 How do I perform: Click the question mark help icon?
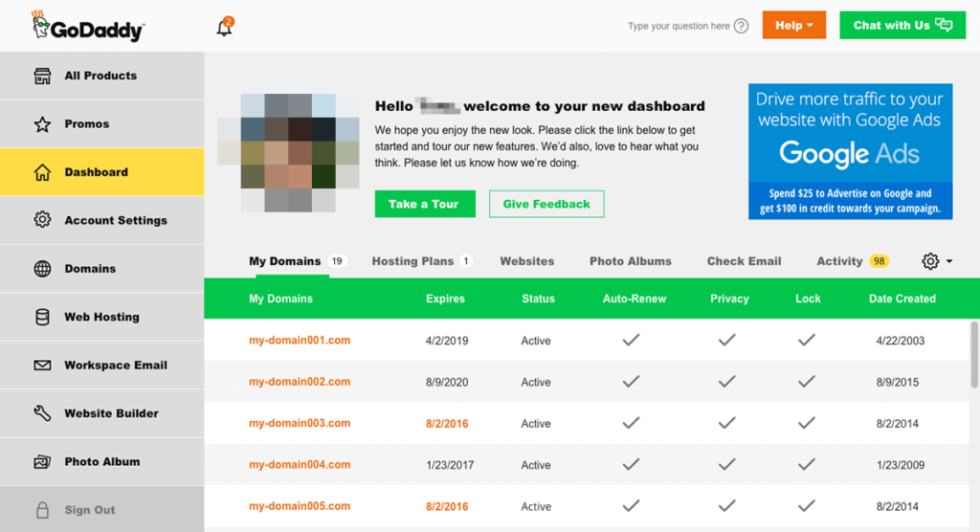coord(741,26)
